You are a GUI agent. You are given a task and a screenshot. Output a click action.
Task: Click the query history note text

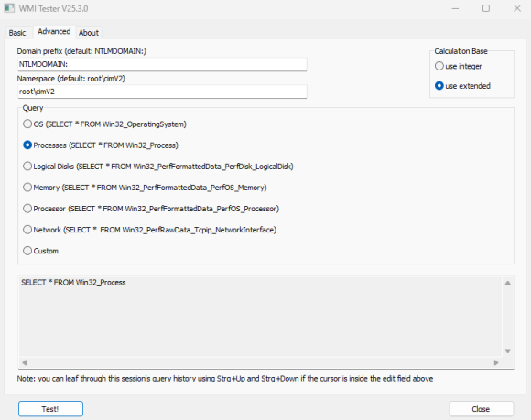click(x=225, y=379)
